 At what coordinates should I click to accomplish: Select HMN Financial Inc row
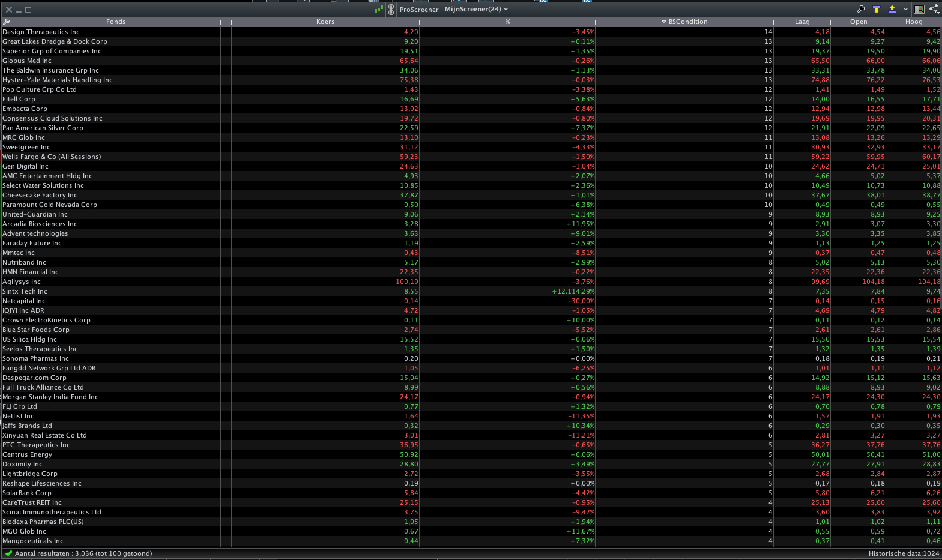click(x=471, y=272)
